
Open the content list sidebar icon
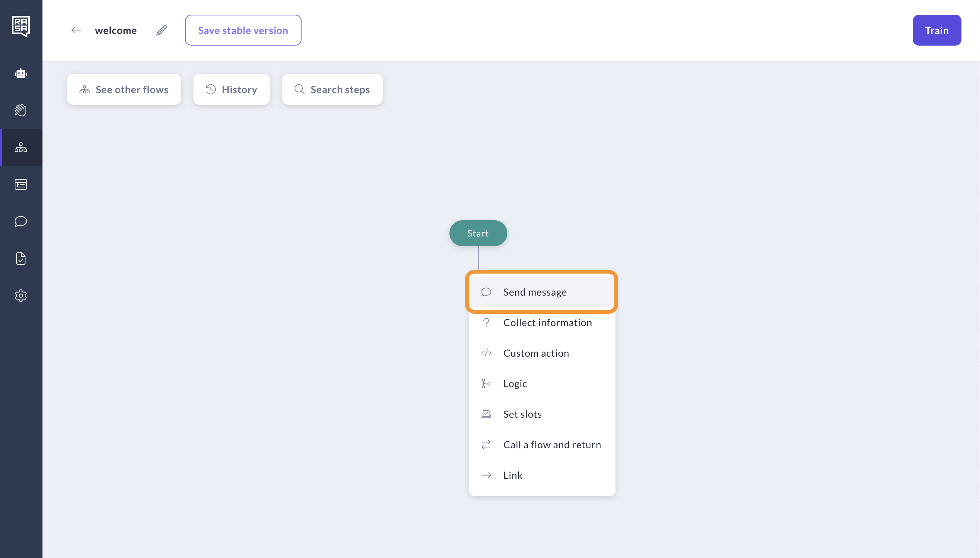pos(21,184)
